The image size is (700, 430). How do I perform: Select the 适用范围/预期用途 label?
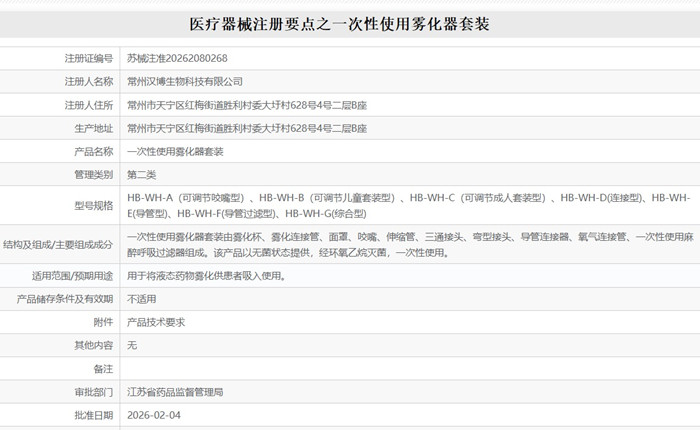(x=72, y=276)
